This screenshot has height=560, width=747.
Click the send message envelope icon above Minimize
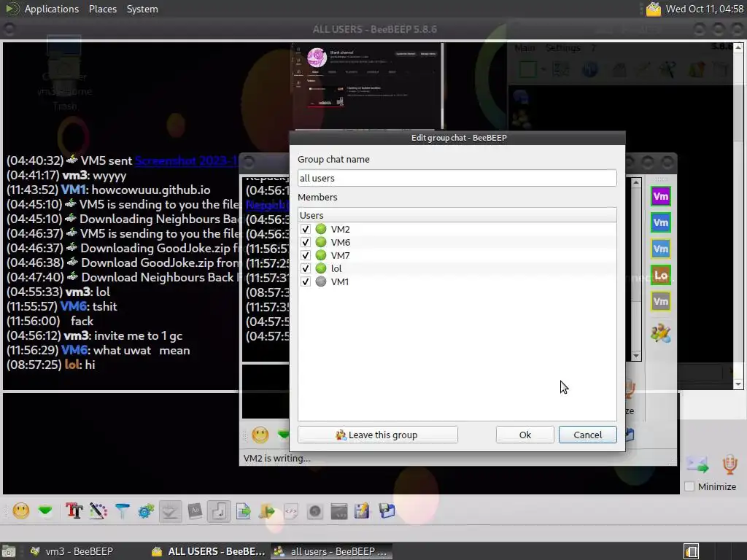(697, 464)
